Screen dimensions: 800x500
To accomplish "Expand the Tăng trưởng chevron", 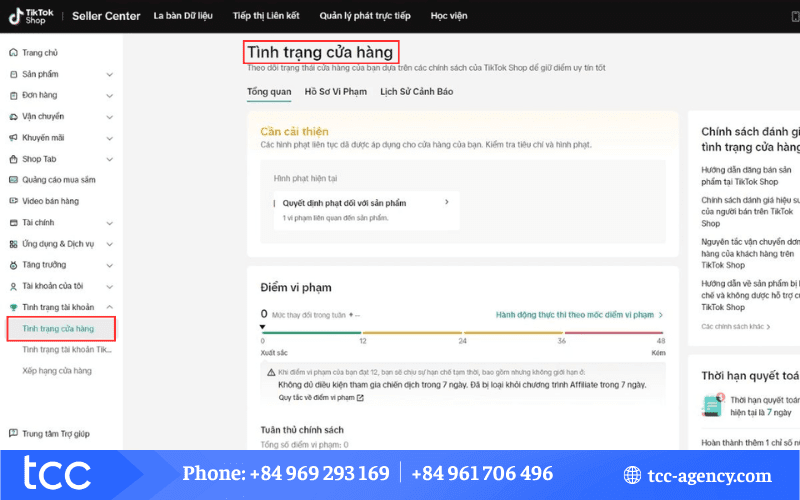I will [109, 265].
